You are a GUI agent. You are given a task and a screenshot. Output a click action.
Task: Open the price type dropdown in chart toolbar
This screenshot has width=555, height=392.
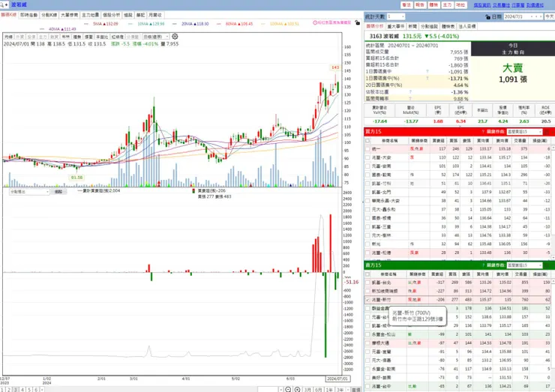point(155,37)
